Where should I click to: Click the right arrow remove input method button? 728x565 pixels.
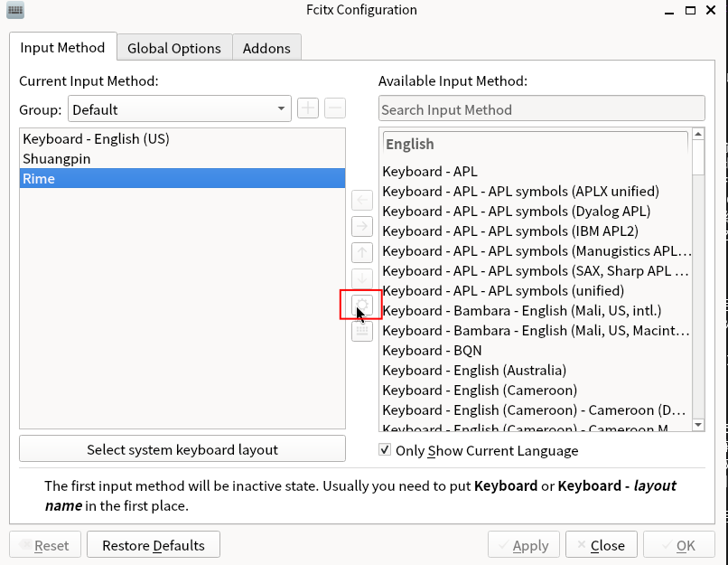point(361,227)
